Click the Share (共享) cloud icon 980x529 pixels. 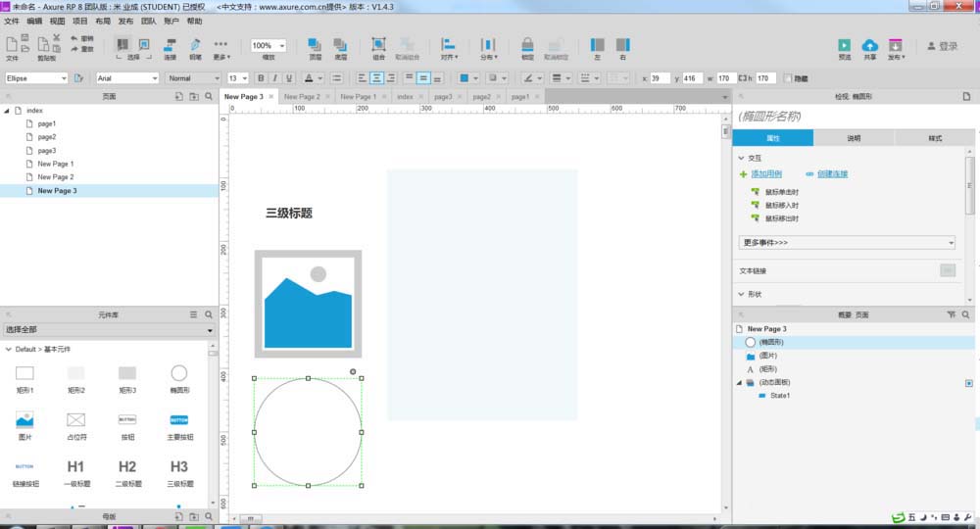pos(870,46)
